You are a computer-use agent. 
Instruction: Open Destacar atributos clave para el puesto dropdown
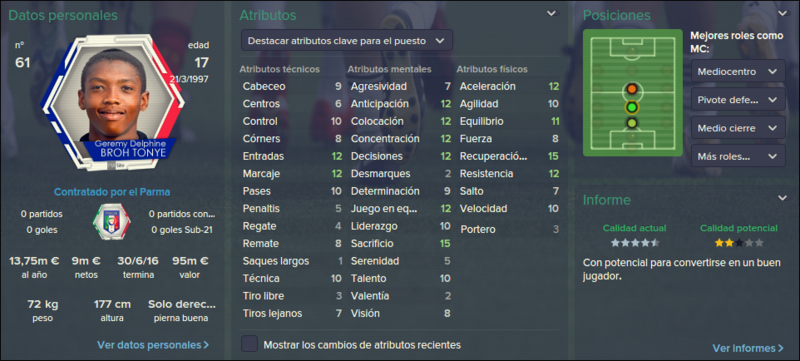[346, 41]
